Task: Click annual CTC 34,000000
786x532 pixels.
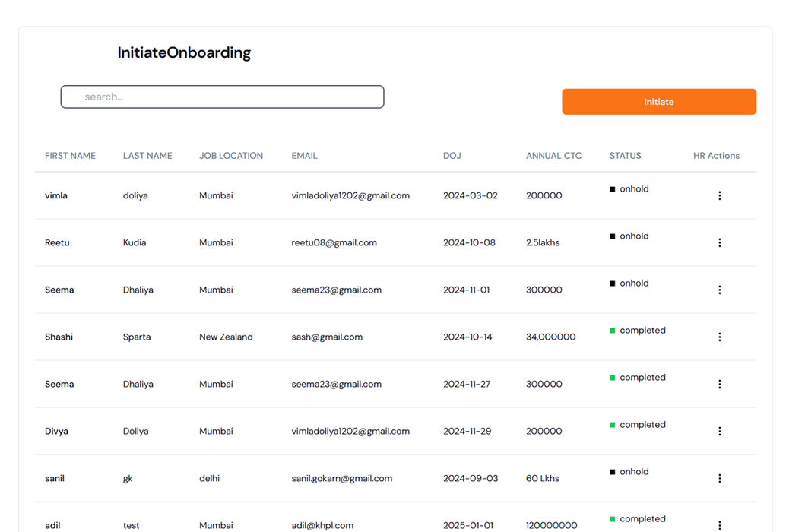Action: tap(550, 337)
